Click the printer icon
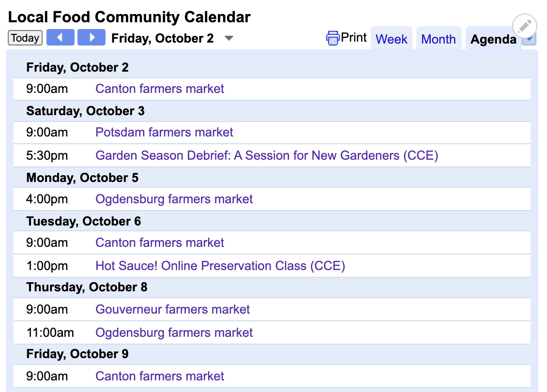Screen dimensions: 547x392 333,38
